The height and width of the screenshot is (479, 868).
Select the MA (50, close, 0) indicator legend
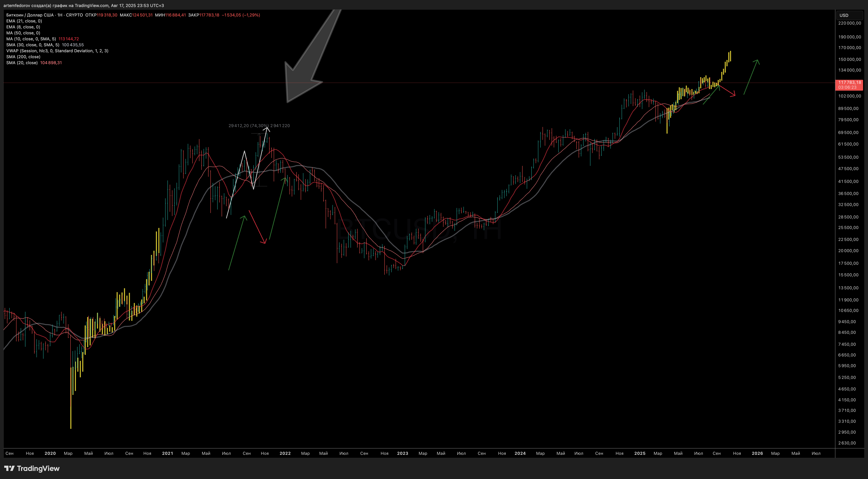(x=23, y=33)
